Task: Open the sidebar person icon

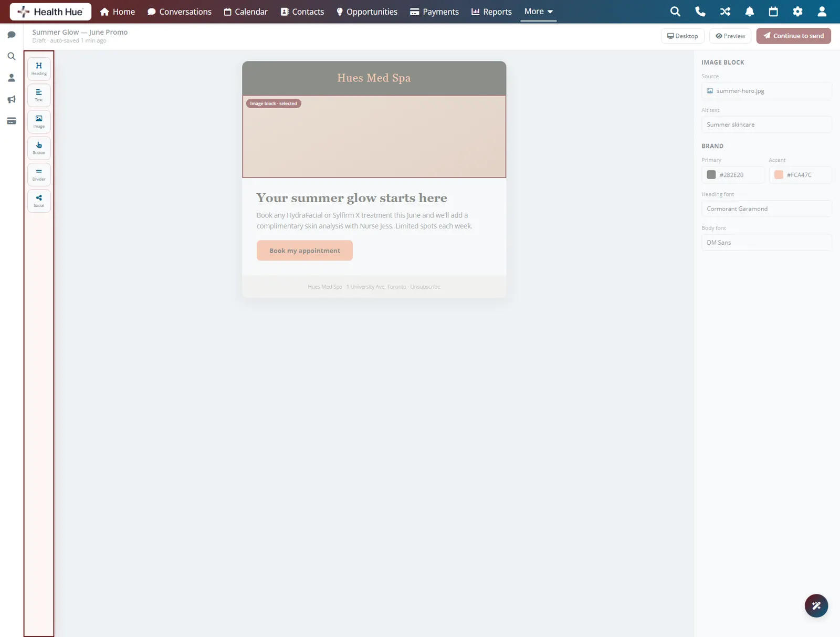Action: [12, 78]
